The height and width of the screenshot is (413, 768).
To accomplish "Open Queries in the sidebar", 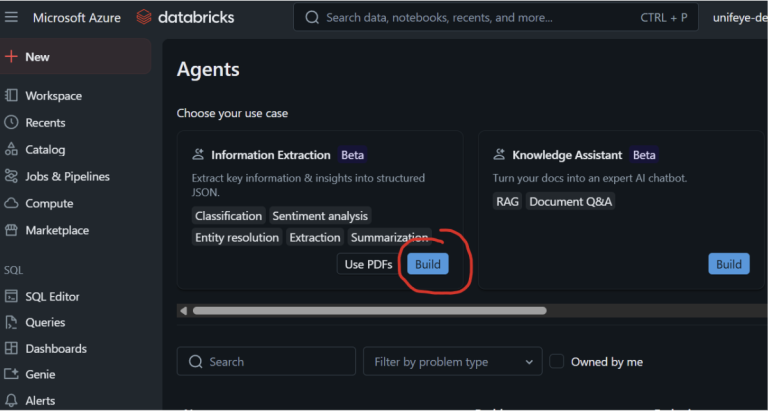I will [x=45, y=323].
